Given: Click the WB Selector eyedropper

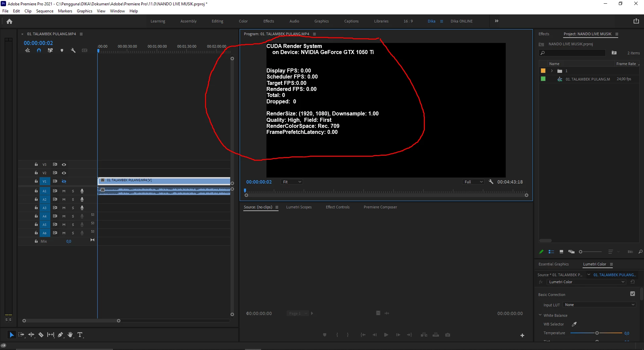Looking at the screenshot, I should pos(574,324).
